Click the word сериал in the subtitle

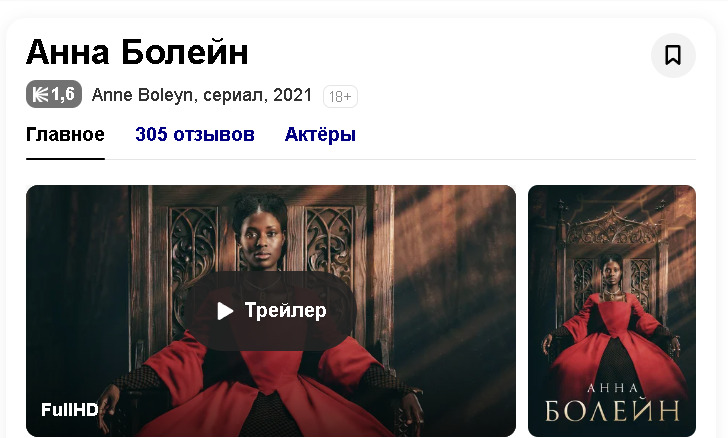coord(233,95)
